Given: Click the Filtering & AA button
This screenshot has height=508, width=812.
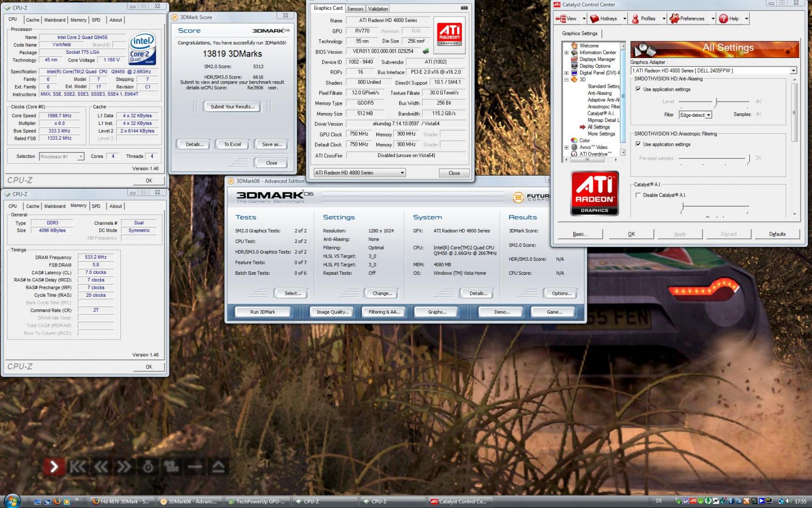Looking at the screenshot, I should point(384,312).
